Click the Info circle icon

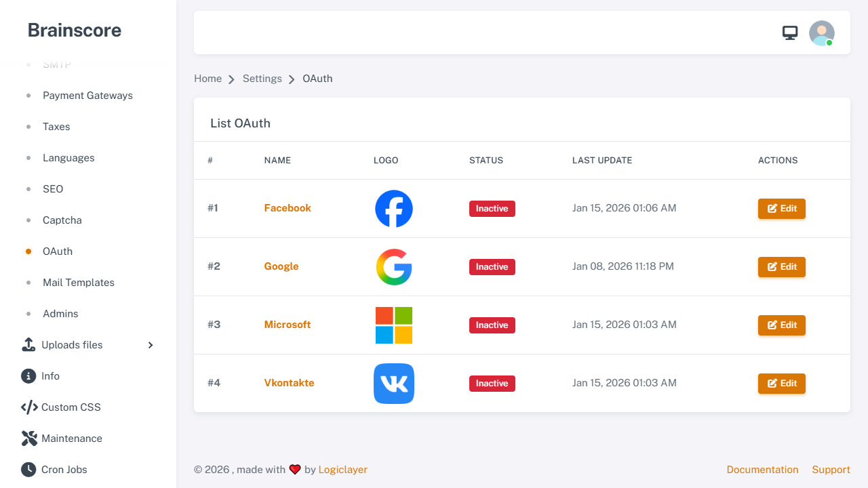click(x=28, y=376)
